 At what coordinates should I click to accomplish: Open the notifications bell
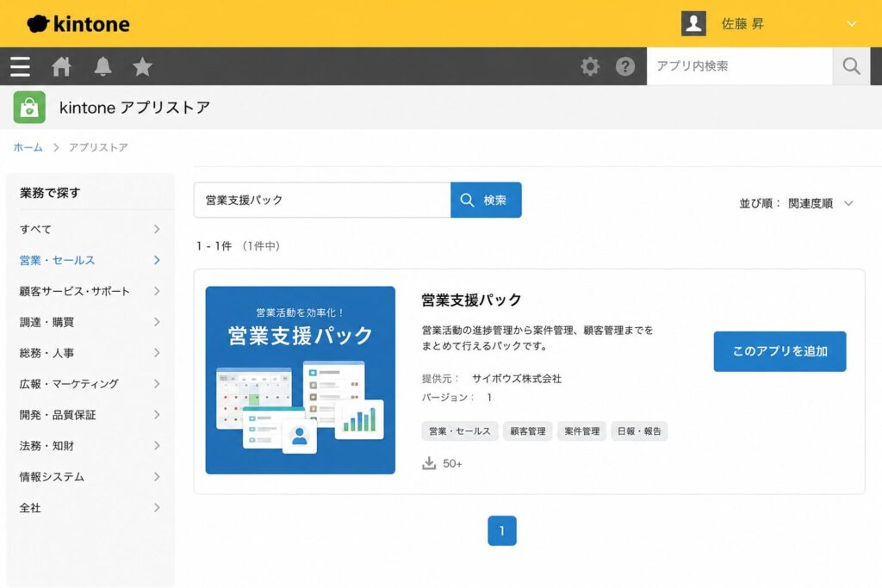coord(102,66)
